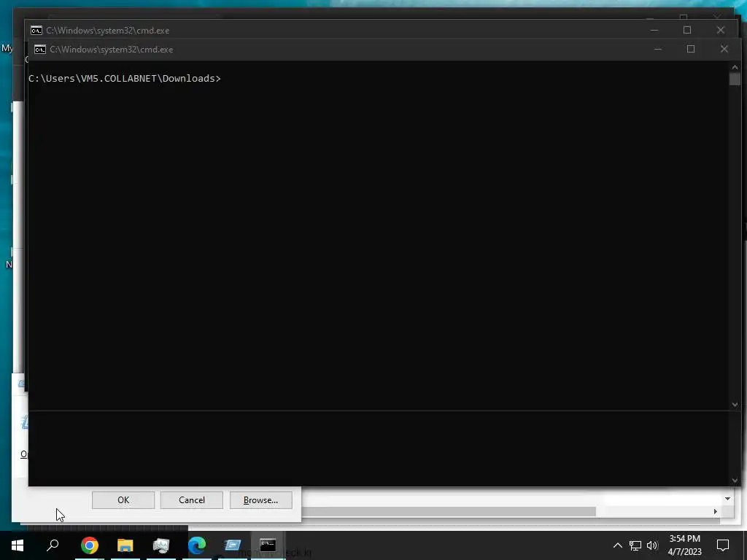Click the background window horizontal scrollbar
Screen dimensions: 747x560
449,511
